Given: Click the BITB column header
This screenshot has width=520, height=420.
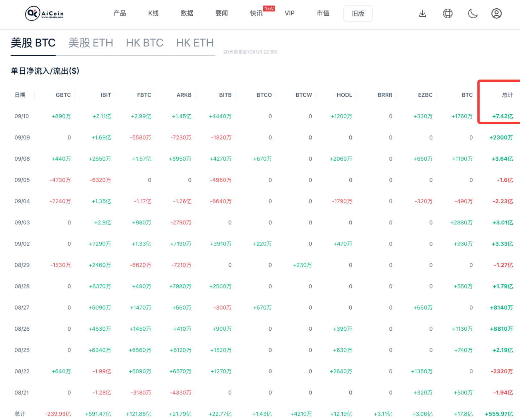Looking at the screenshot, I should click(x=225, y=95).
